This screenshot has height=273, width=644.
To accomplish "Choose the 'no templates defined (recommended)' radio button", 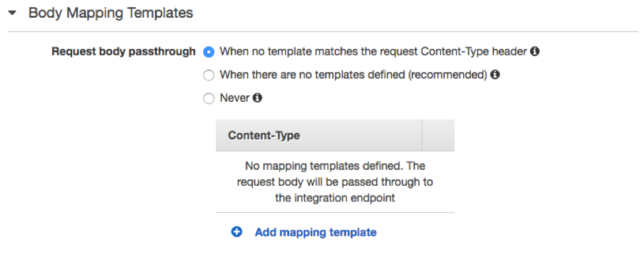I will click(x=209, y=75).
